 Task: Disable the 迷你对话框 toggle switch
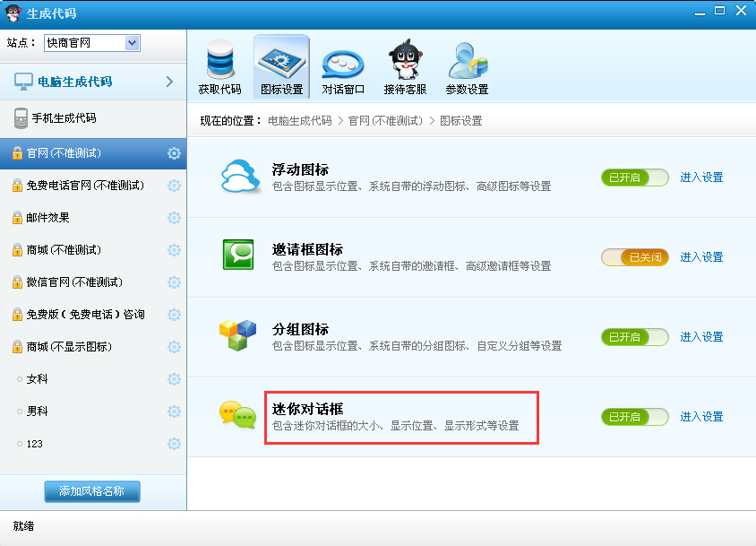pos(634,417)
